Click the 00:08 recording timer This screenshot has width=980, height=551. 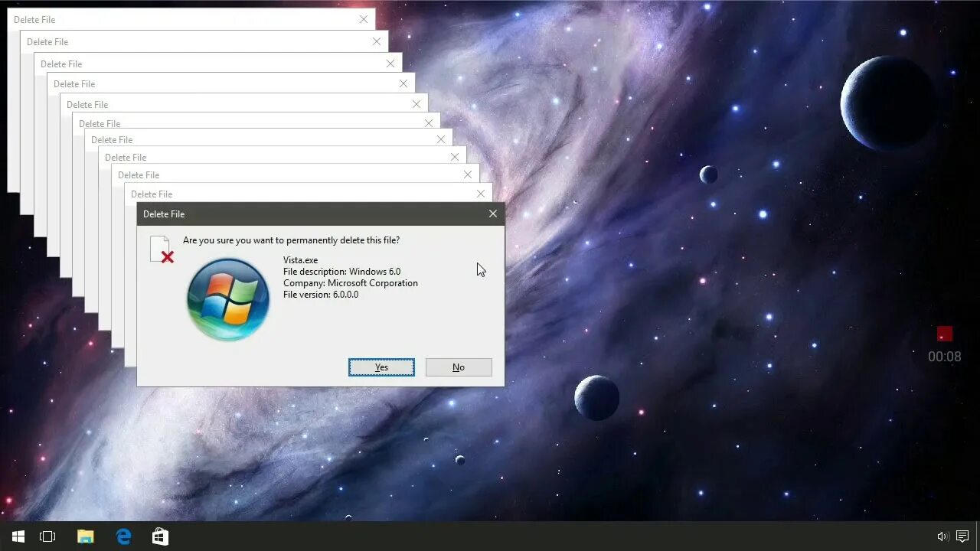[x=944, y=357]
